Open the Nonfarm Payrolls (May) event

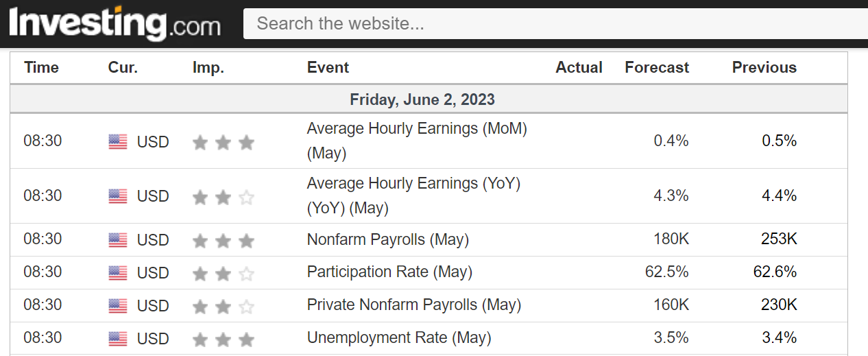point(387,240)
